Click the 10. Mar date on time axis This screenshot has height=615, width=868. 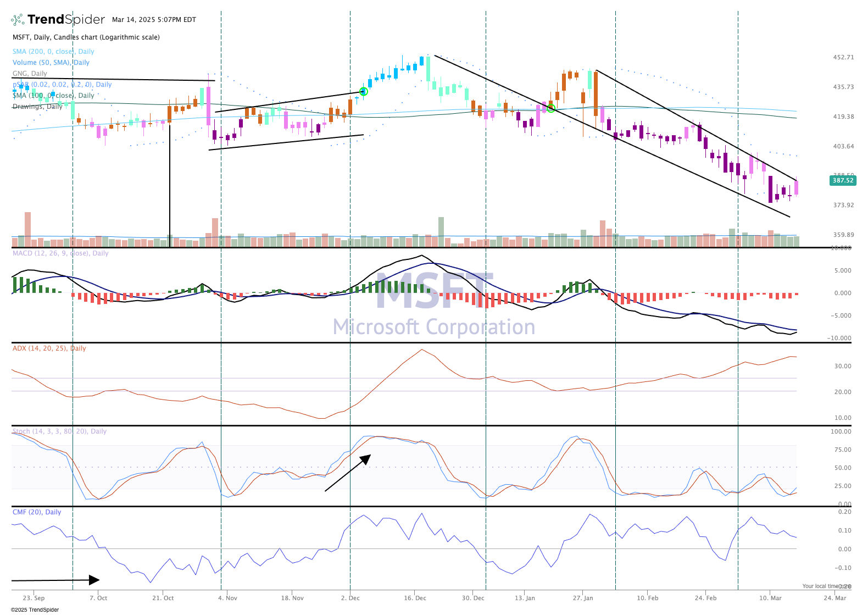click(x=770, y=598)
